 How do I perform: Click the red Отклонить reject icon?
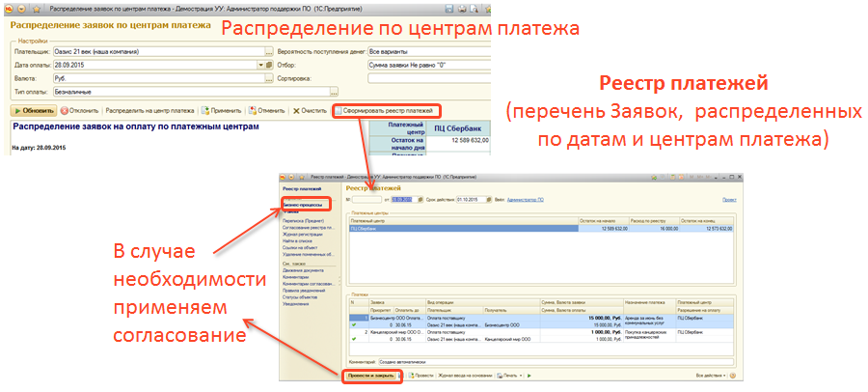point(66,111)
